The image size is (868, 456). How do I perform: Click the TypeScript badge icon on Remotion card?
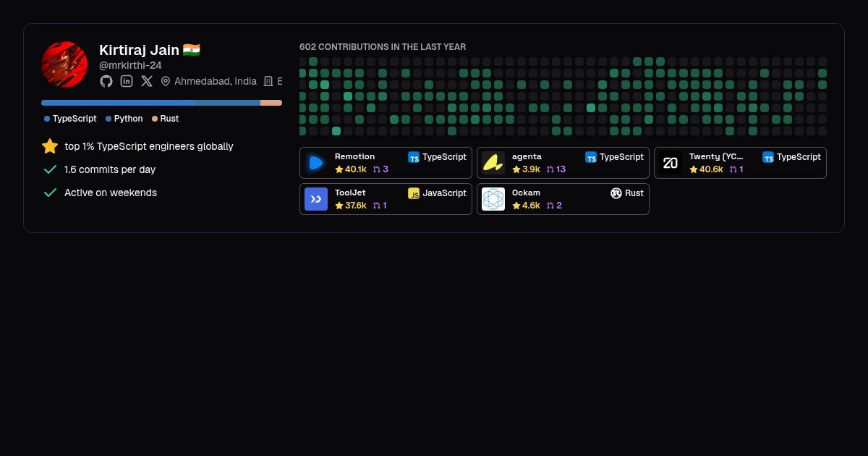414,157
